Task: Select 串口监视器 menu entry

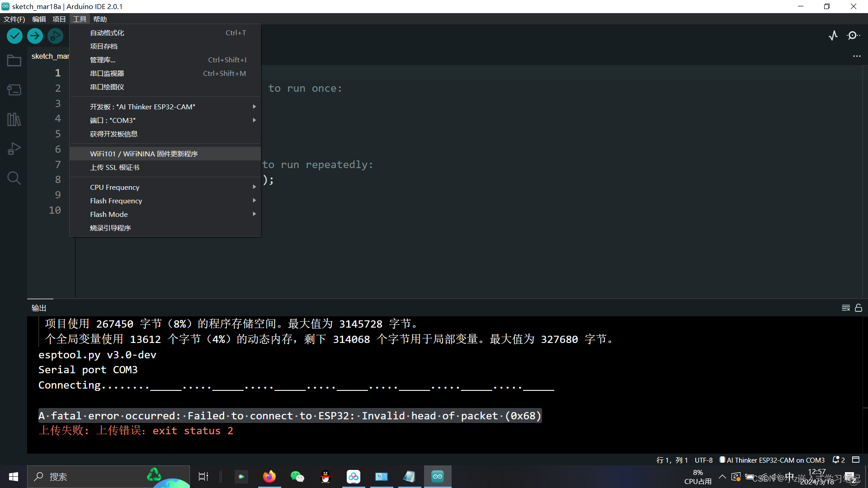Action: click(x=107, y=73)
